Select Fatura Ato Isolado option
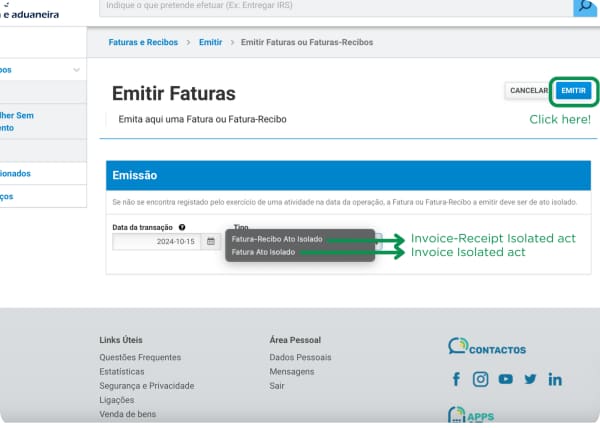This screenshot has width=600, height=428. (x=263, y=252)
